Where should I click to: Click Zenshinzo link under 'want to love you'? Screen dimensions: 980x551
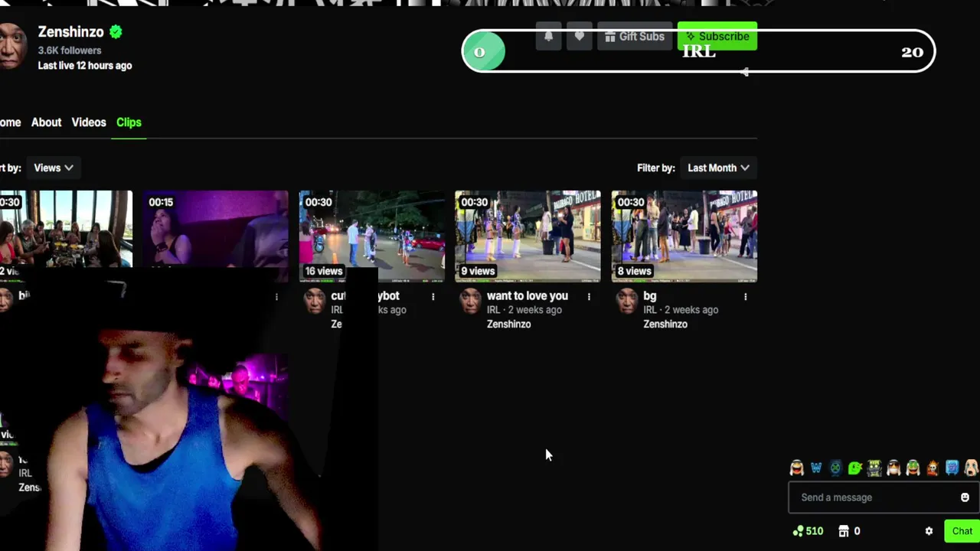pyautogui.click(x=509, y=324)
